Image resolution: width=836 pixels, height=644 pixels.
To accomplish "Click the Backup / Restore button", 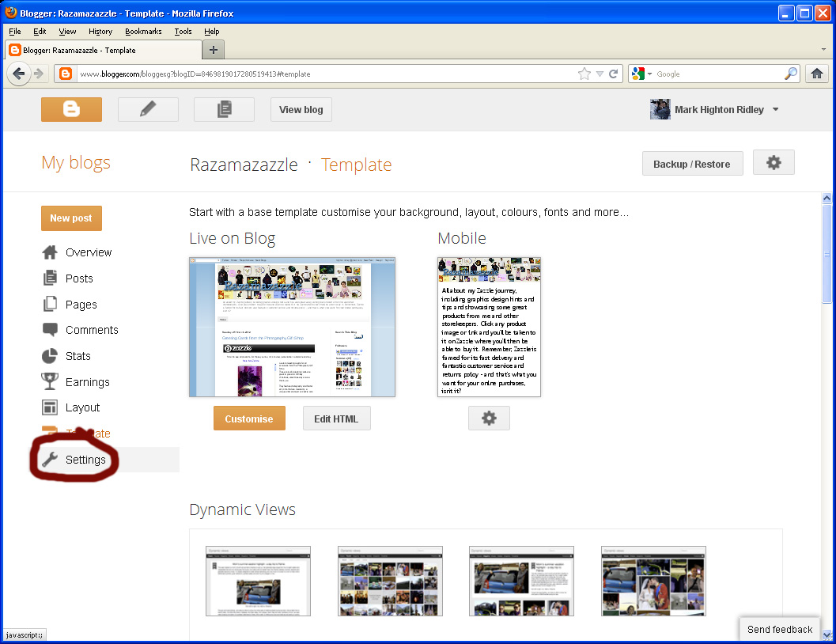I will (x=692, y=164).
